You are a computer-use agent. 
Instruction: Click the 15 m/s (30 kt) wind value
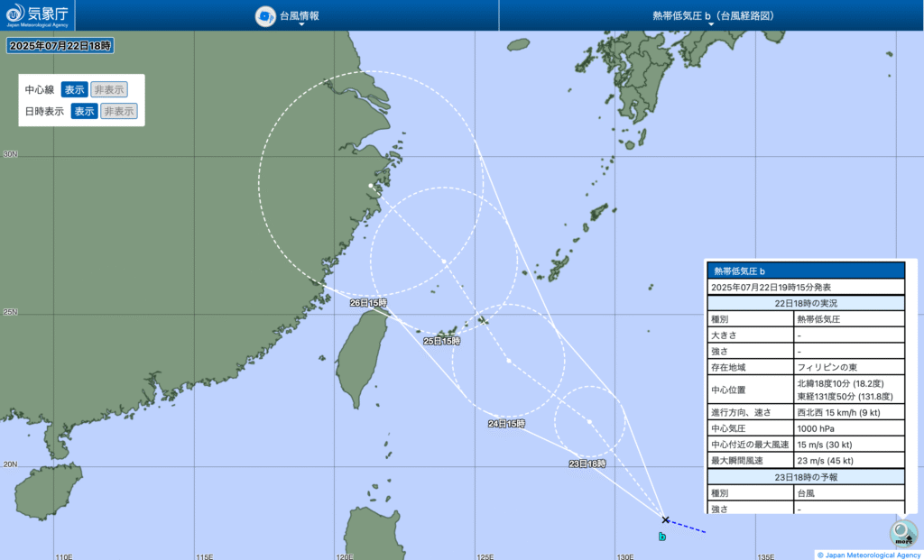[825, 445]
